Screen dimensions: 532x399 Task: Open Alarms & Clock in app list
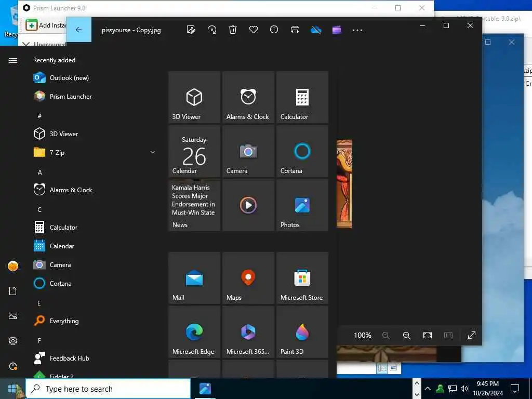95,190
